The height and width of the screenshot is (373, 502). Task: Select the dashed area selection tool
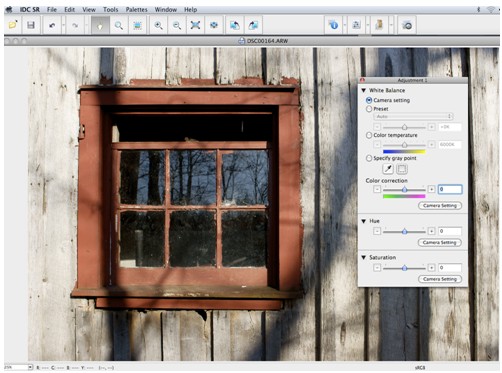pyautogui.click(x=137, y=25)
